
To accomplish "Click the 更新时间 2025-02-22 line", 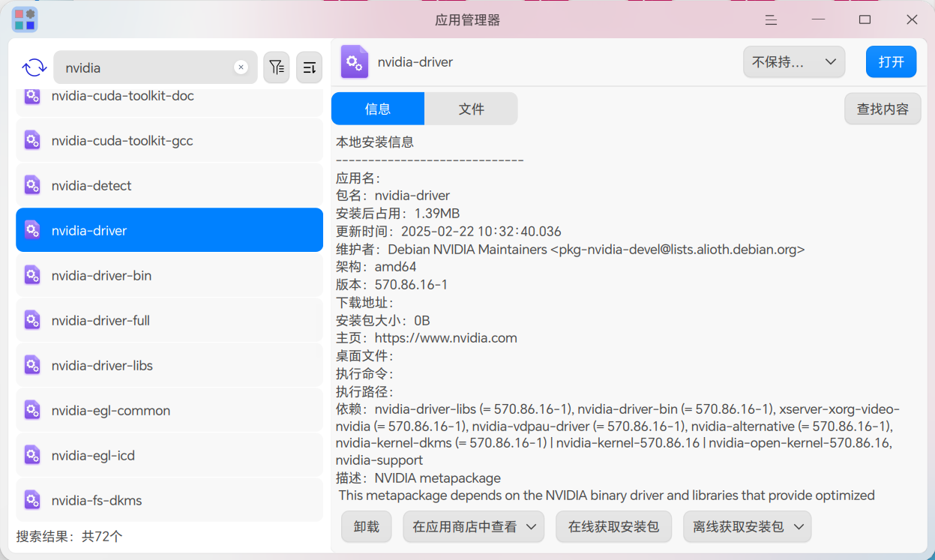I will pyautogui.click(x=448, y=232).
